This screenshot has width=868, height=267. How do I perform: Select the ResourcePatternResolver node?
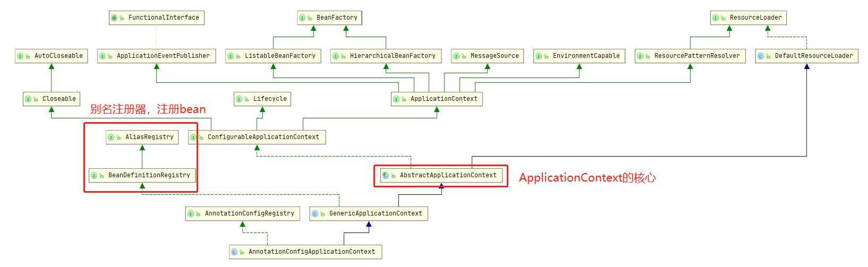coord(690,56)
